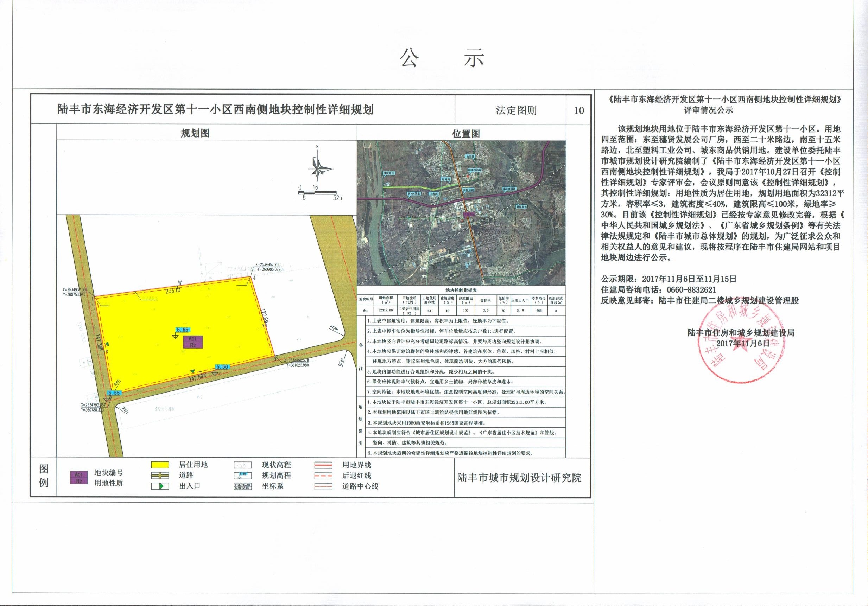The height and width of the screenshot is (606, 868).
Task: Click coordinate label Y=361020.980 at corner 3
Action: (298, 365)
